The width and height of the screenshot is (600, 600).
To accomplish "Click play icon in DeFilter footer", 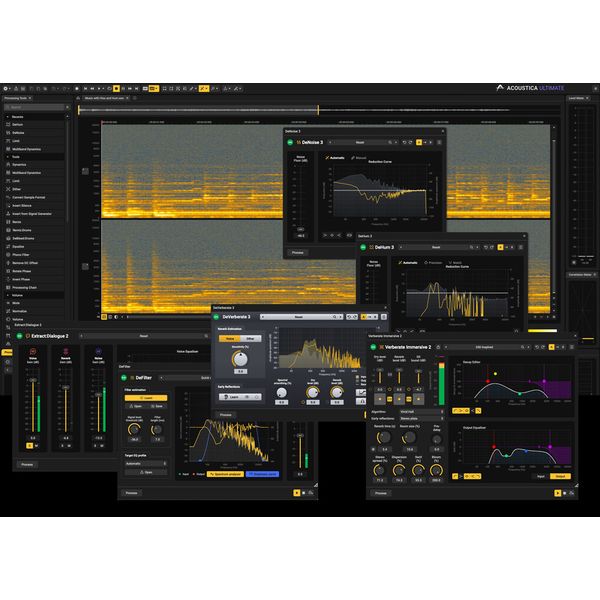I will [297, 493].
